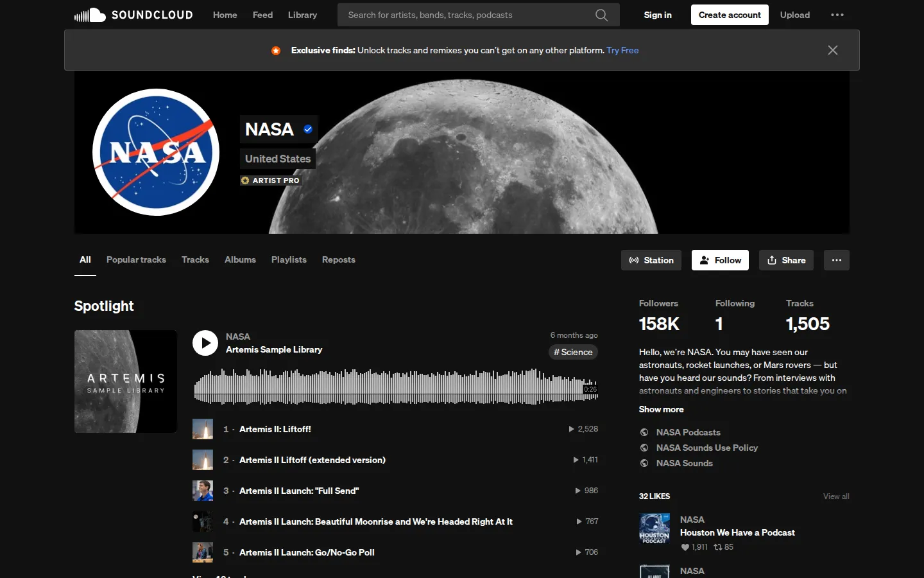Open the Artemis Sample Library artwork
Screen dimensions: 924x578
[x=126, y=381]
